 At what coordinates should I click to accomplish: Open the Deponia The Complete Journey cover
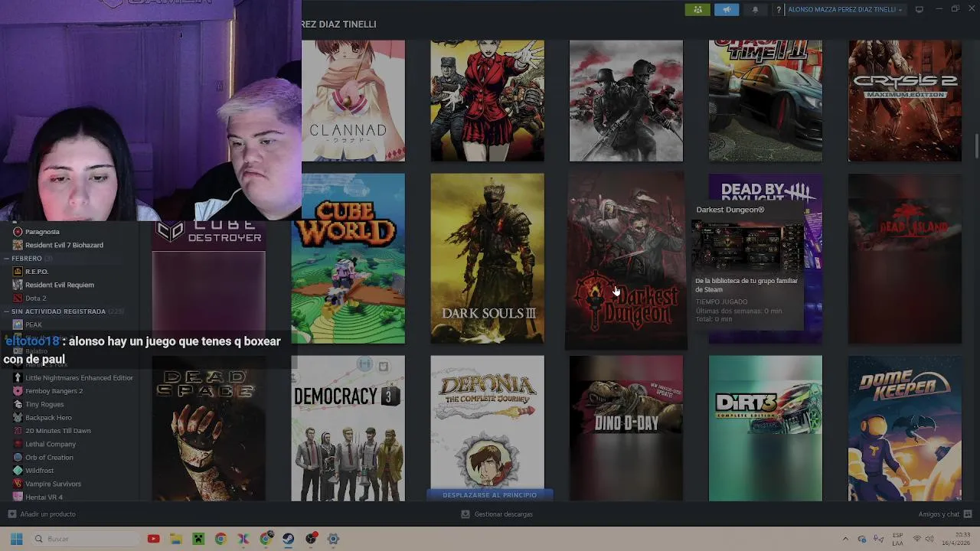click(487, 422)
